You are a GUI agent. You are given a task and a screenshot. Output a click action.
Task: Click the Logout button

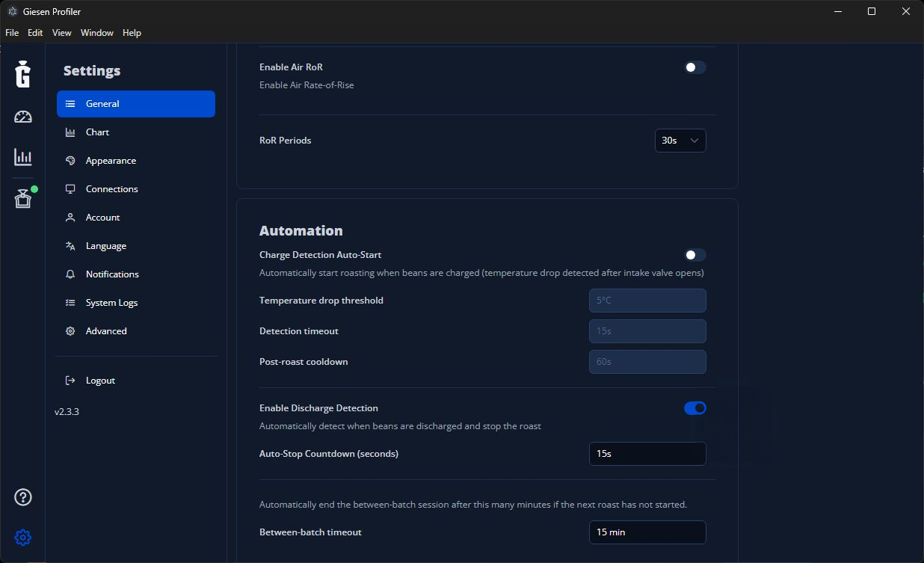tap(136, 381)
